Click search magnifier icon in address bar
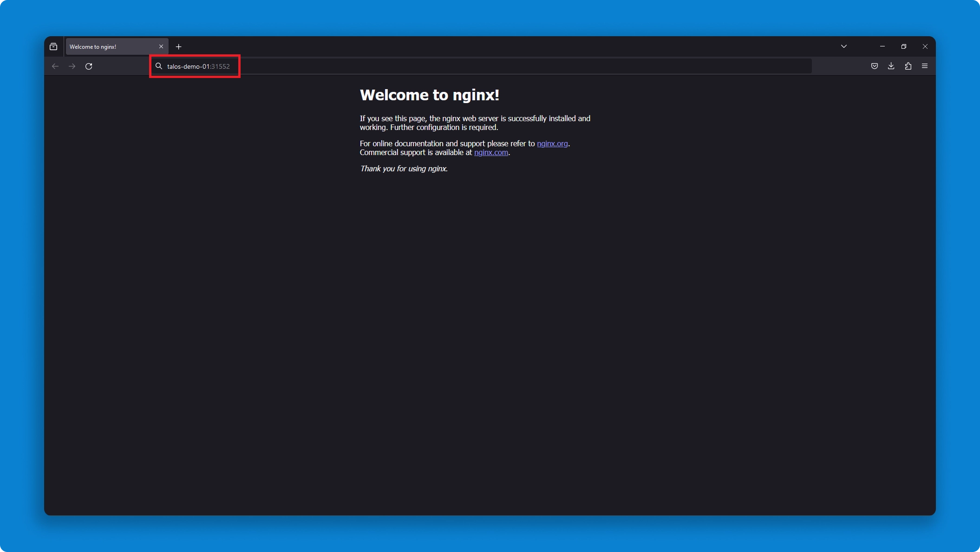 point(159,66)
